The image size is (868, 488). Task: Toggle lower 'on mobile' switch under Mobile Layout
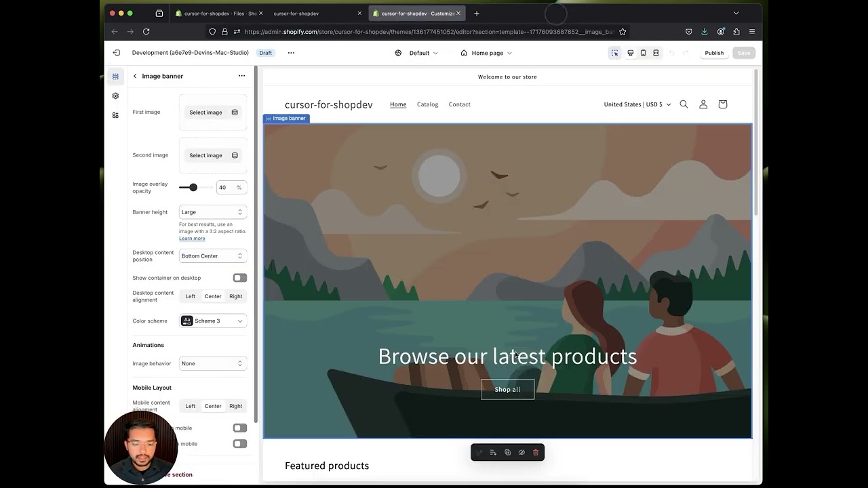click(239, 443)
